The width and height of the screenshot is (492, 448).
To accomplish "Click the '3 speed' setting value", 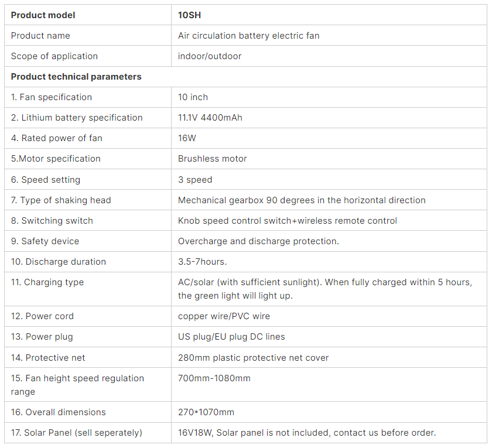I will [195, 180].
